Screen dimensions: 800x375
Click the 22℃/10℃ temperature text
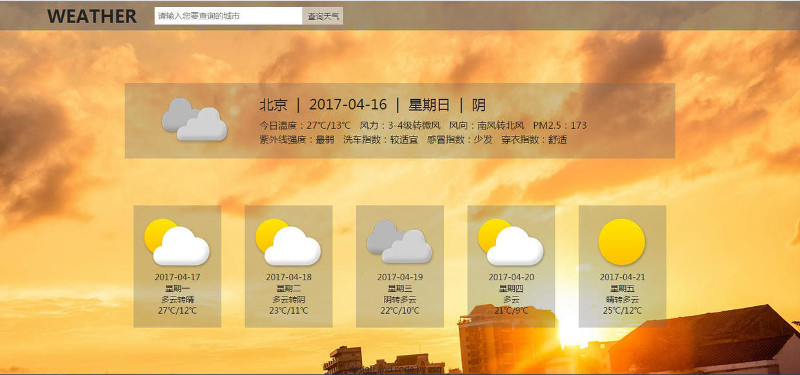[x=399, y=311]
